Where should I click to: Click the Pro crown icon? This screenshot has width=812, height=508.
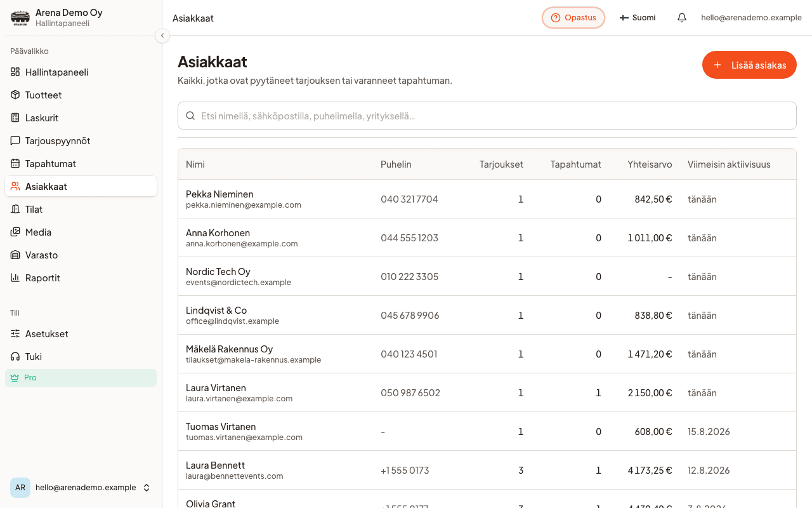click(x=15, y=378)
